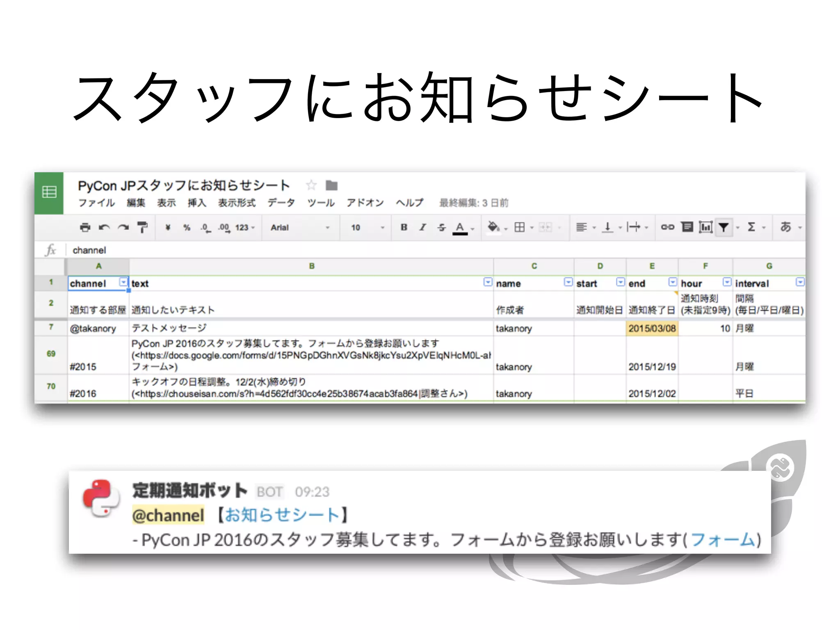Open the データ menu
Viewport: 840px width, 630px height.
[x=281, y=203]
